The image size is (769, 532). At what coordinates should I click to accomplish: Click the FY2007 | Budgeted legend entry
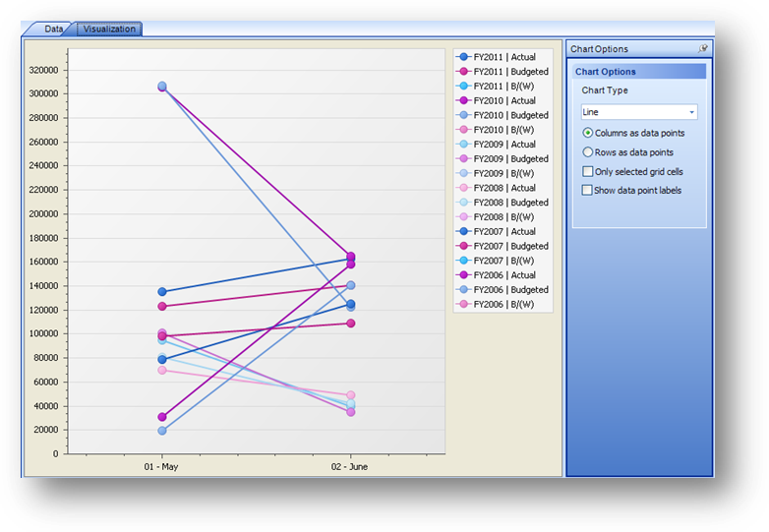pyautogui.click(x=503, y=246)
